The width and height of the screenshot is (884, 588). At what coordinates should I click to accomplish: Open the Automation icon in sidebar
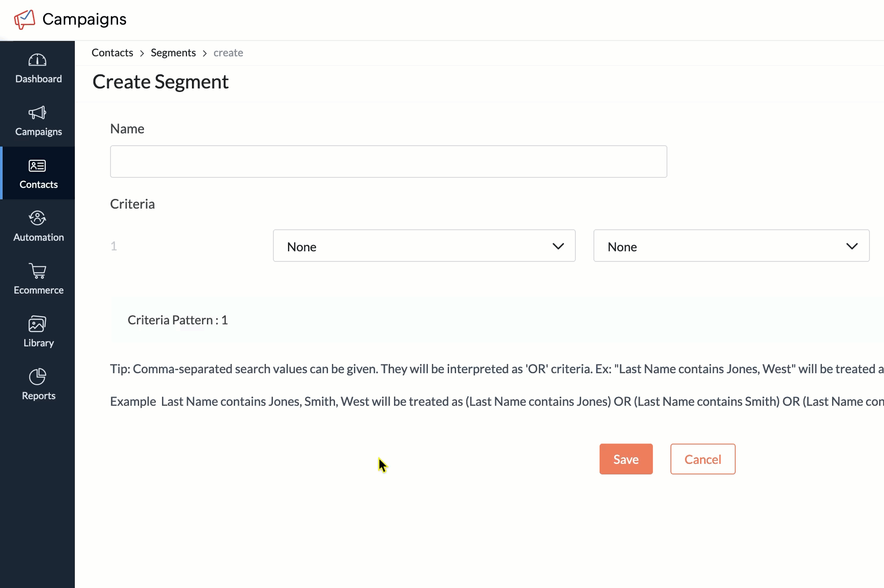37,218
